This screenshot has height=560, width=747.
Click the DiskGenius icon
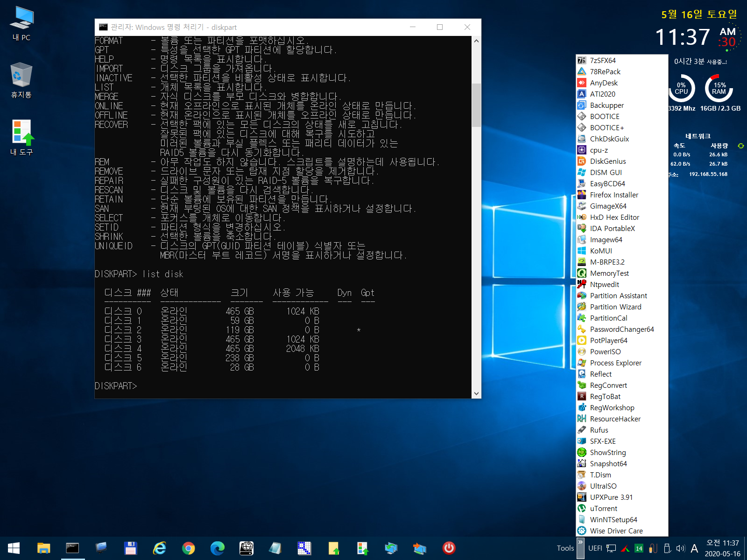coord(582,161)
